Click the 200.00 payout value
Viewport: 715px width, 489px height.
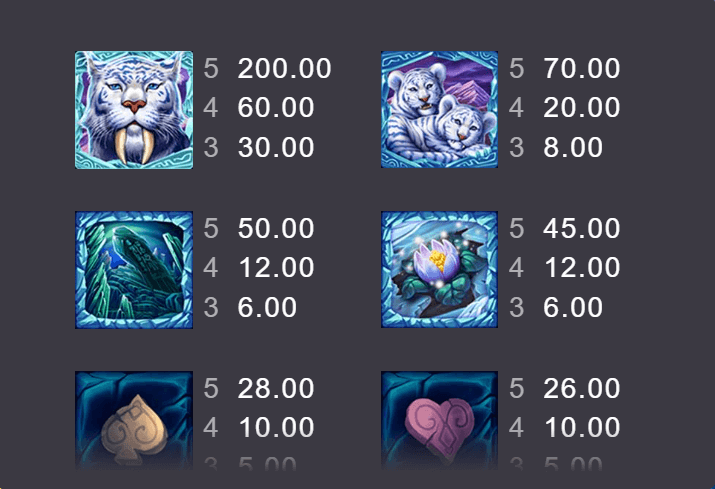(x=284, y=68)
